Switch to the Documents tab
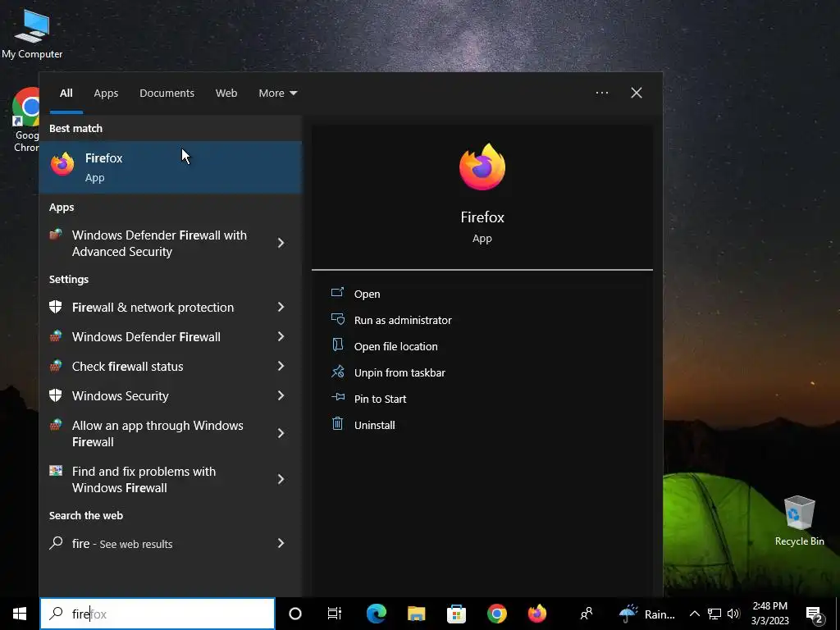The image size is (840, 630). 167,94
